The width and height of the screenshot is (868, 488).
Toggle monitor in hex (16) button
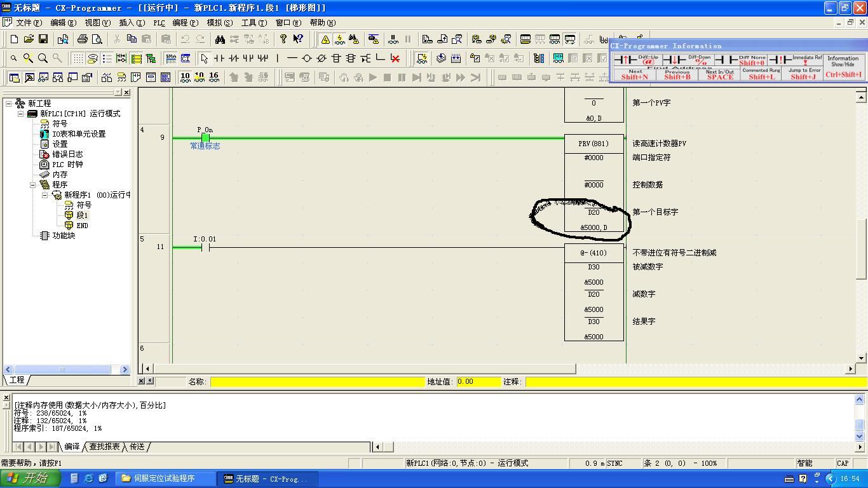pos(214,77)
